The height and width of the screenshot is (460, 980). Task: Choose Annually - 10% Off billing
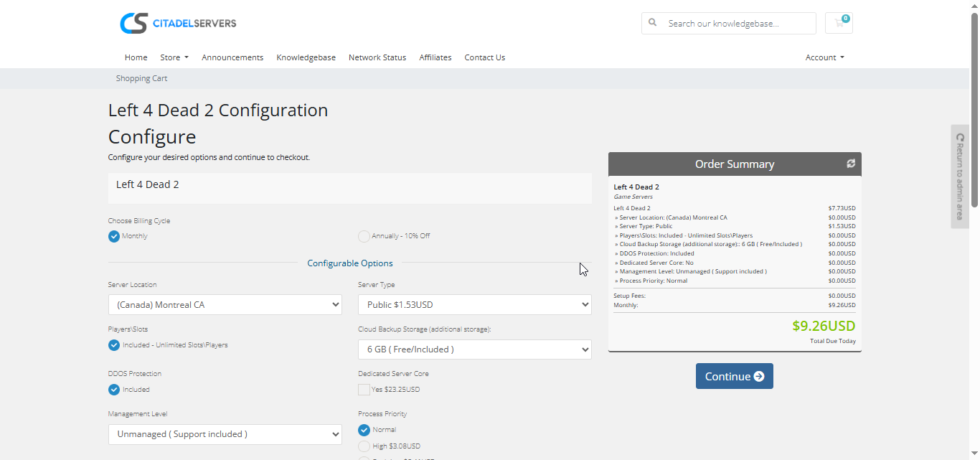pos(364,236)
